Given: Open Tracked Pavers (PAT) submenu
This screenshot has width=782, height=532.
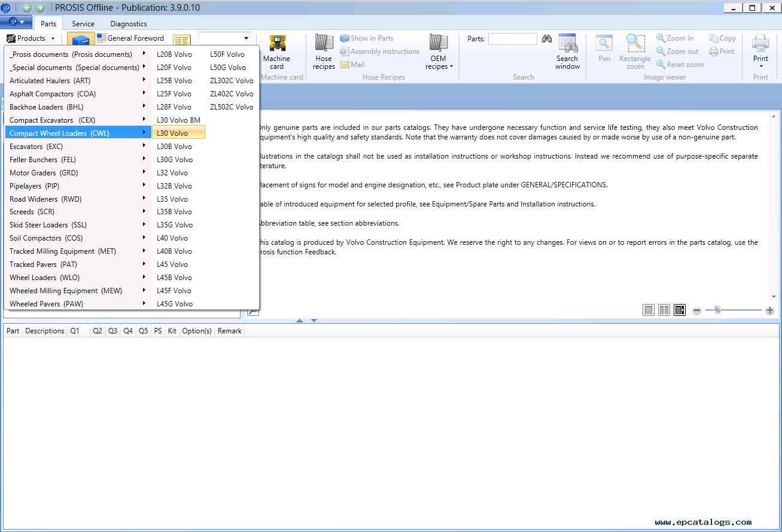Looking at the screenshot, I should coord(78,265).
